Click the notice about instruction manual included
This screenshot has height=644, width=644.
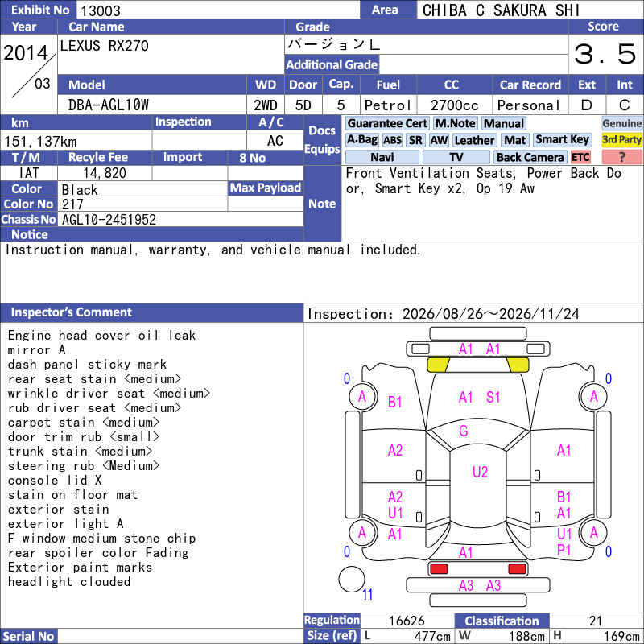point(213,250)
